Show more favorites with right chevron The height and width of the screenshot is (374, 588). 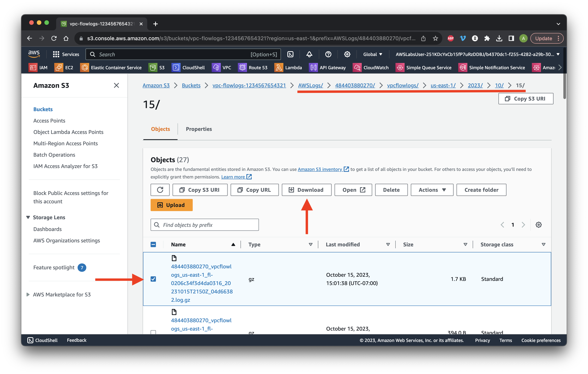(x=560, y=68)
